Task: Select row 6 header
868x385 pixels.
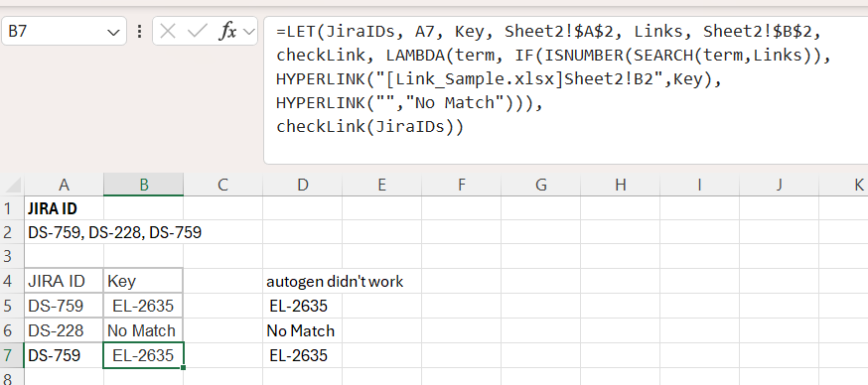Action: pos(12,330)
